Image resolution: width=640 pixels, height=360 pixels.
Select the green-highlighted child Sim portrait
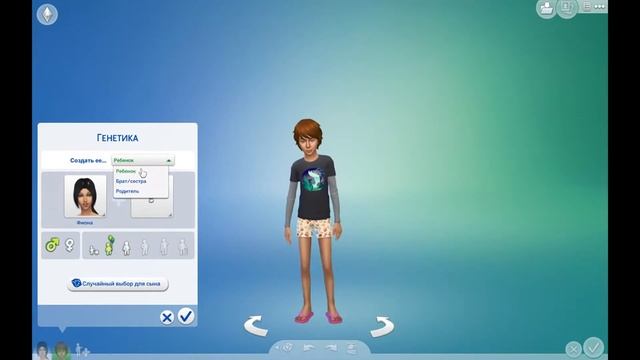(x=61, y=350)
